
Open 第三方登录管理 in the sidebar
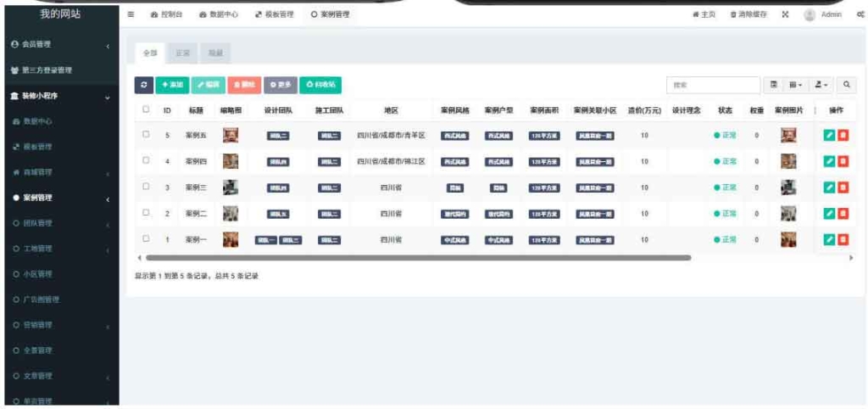[61, 70]
